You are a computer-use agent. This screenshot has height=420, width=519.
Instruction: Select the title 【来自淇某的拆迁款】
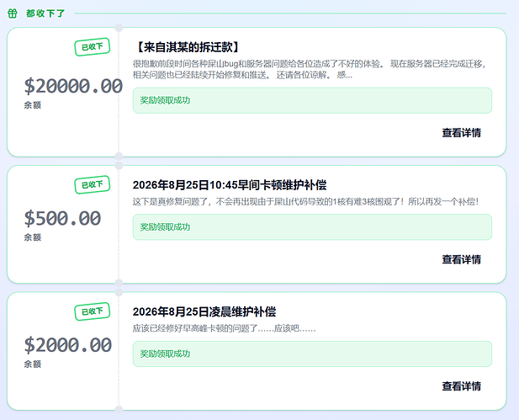point(188,47)
